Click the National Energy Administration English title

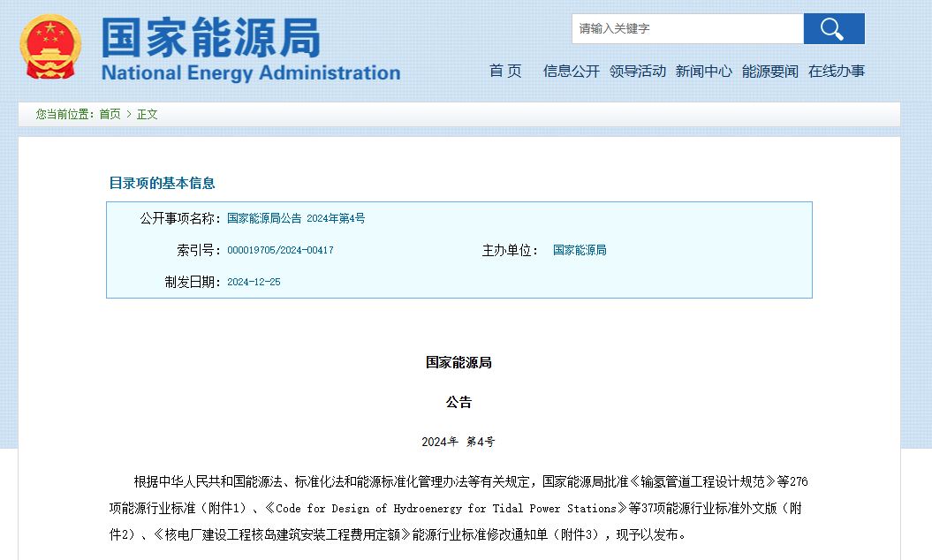pyautogui.click(x=251, y=73)
